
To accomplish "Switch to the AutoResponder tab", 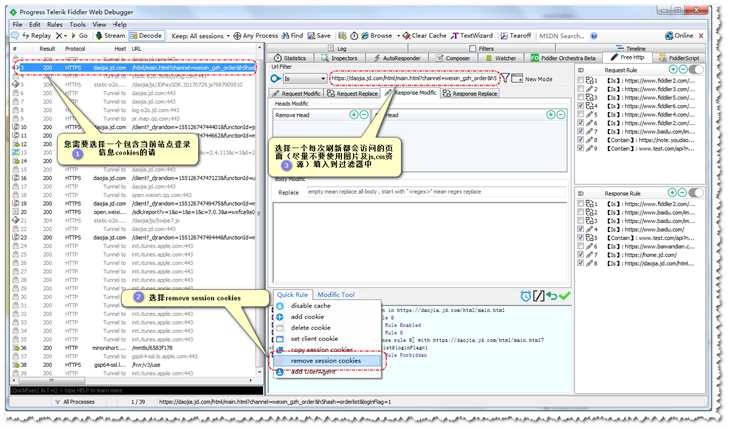I will pos(397,58).
